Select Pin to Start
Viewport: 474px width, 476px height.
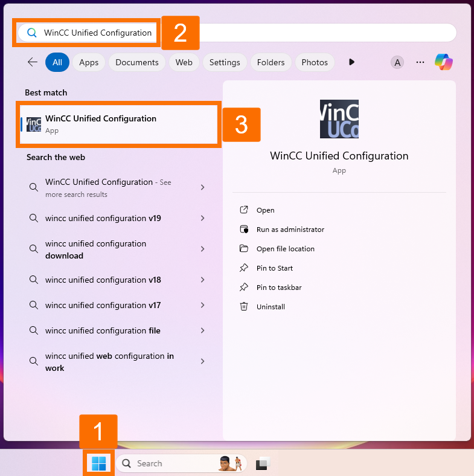[275, 268]
